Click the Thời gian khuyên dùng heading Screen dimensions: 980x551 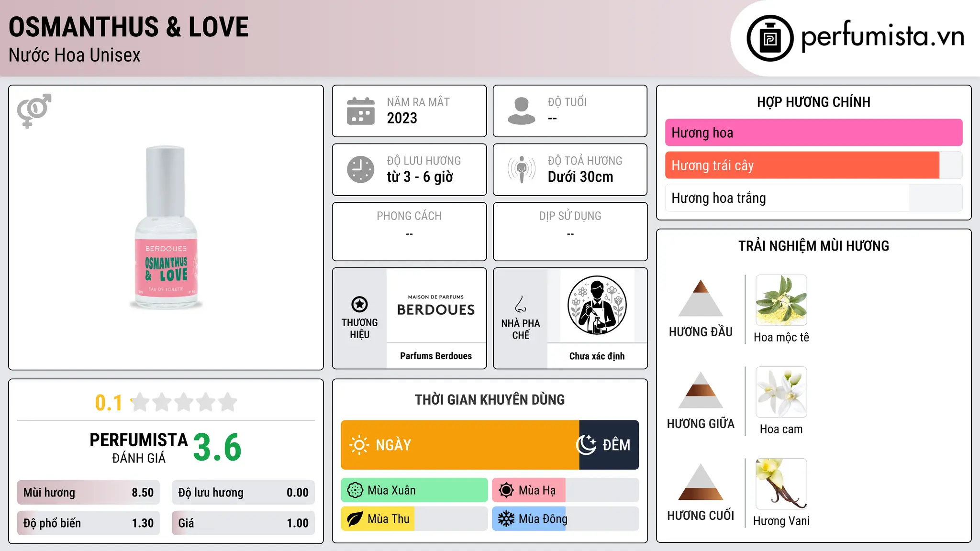pyautogui.click(x=490, y=399)
